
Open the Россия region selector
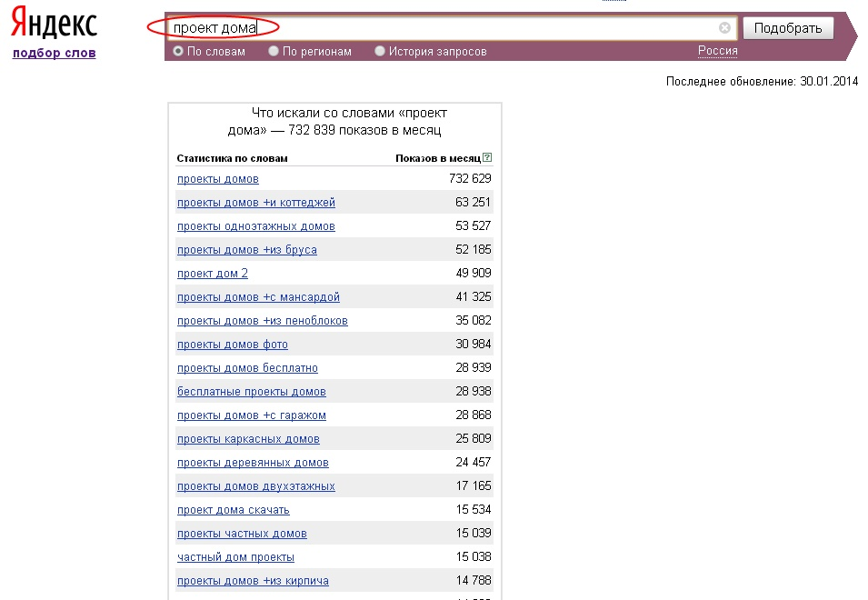(717, 51)
